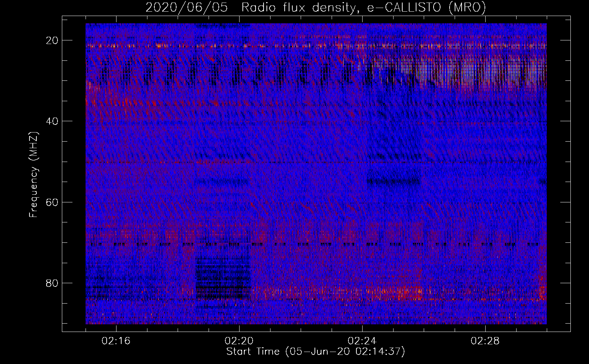Click the 40 MHz frequency tick label
This screenshot has height=364, width=589.
pos(52,121)
